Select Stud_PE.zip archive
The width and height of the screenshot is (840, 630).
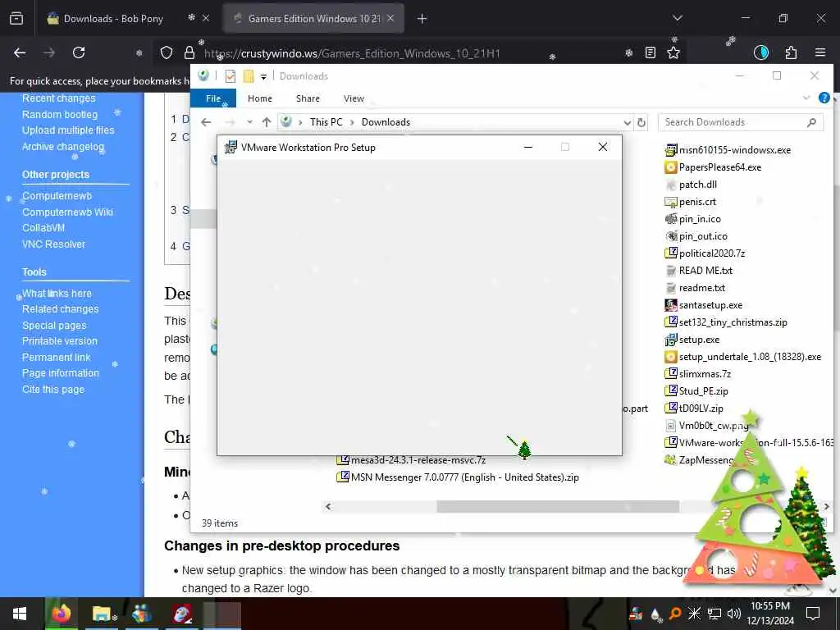696,391
